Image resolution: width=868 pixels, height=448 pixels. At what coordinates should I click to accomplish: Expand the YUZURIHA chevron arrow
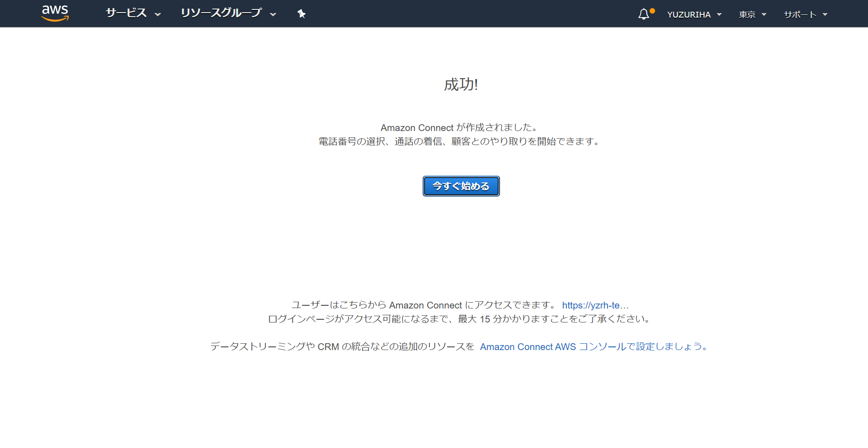click(719, 15)
